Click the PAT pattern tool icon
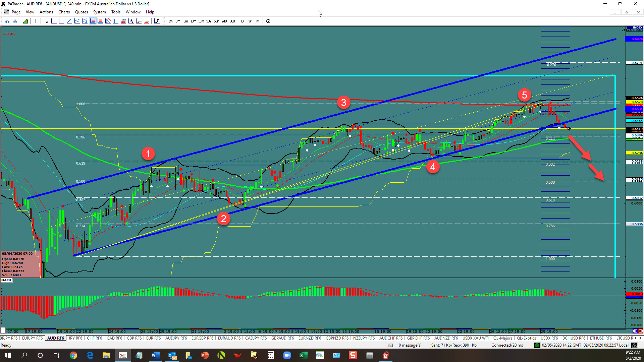This screenshot has width=644, height=362. point(139,21)
